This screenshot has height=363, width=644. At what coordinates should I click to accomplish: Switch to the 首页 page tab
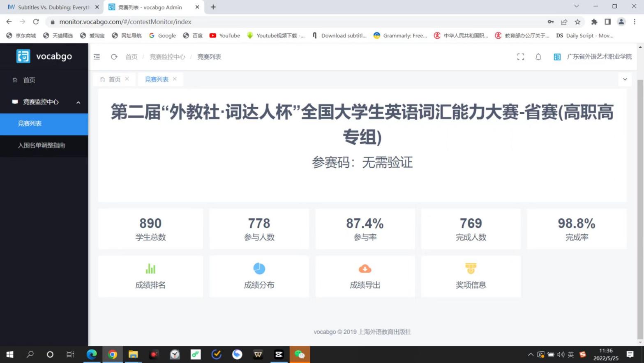[114, 79]
